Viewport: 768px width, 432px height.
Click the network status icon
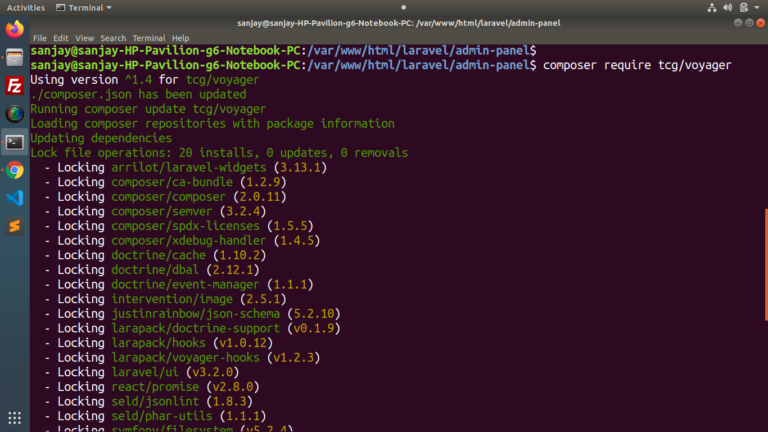click(x=710, y=7)
